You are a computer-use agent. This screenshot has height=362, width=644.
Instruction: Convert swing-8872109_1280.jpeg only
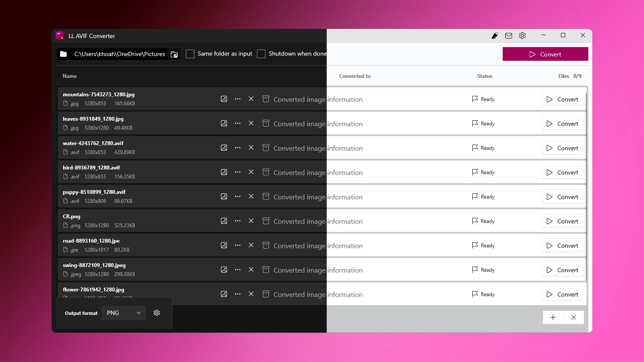tap(562, 270)
